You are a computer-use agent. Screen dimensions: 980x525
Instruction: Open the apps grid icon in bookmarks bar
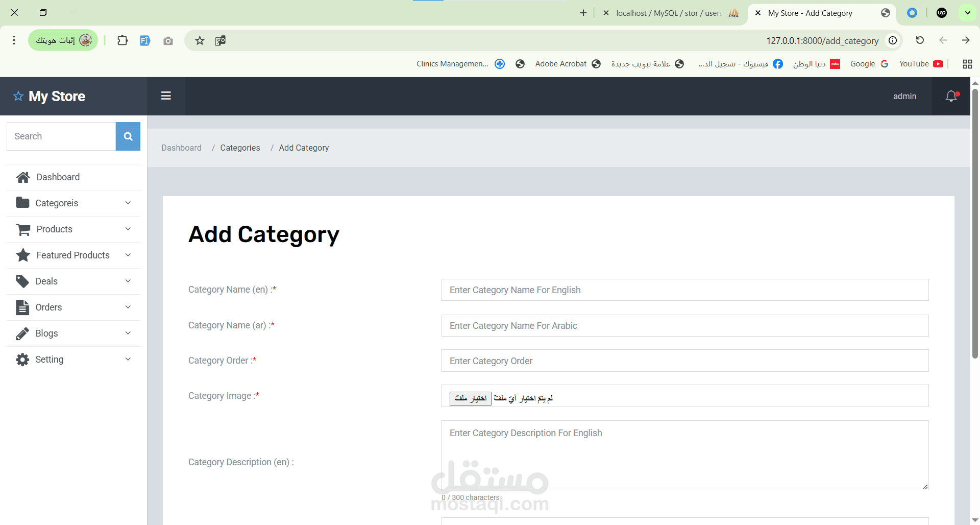[967, 64]
